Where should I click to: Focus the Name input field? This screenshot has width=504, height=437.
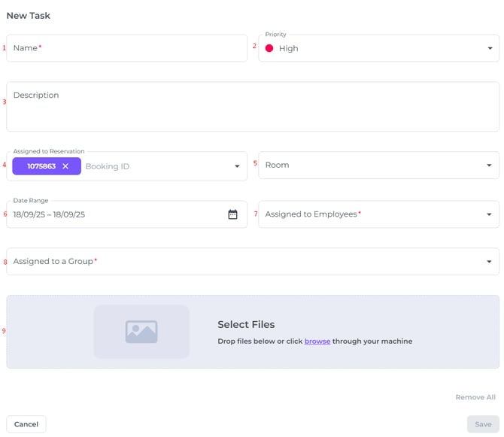(x=126, y=48)
